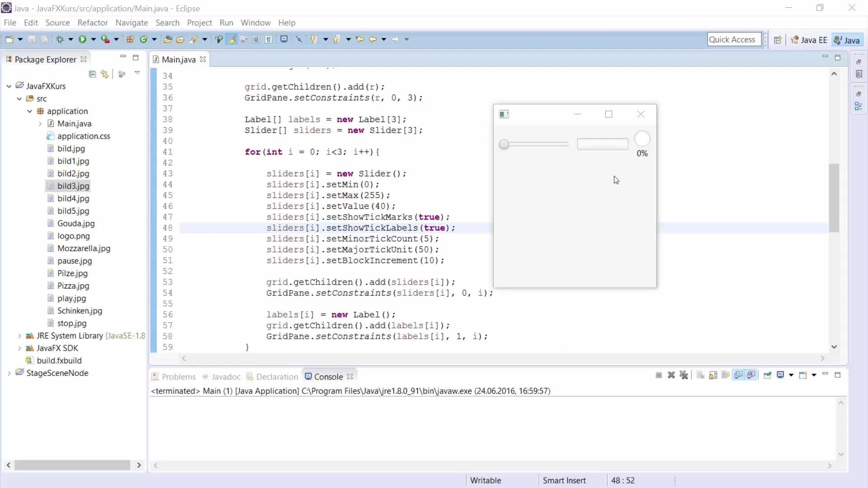This screenshot has height=488, width=868.
Task: Open Display Selected Console dropdown
Action: [x=791, y=375]
